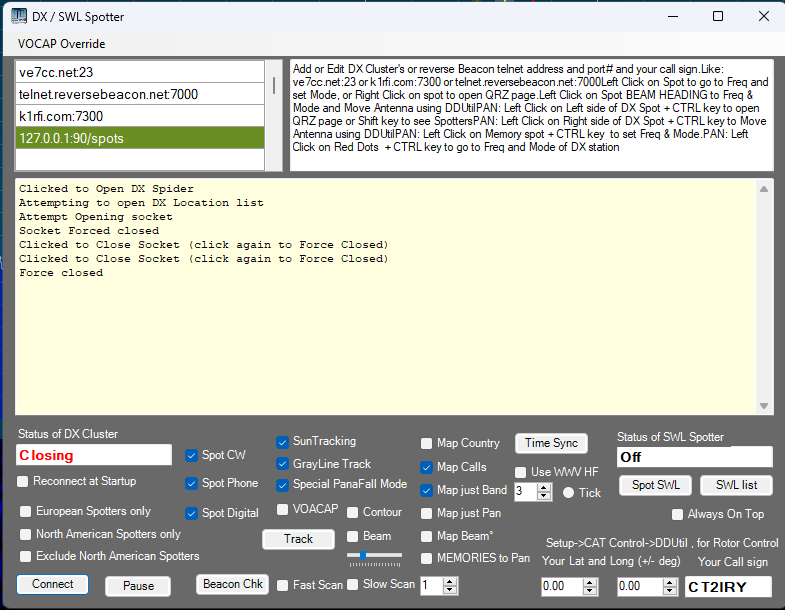This screenshot has width=785, height=610.
Task: Select the Tick radio button
Action: [x=568, y=493]
